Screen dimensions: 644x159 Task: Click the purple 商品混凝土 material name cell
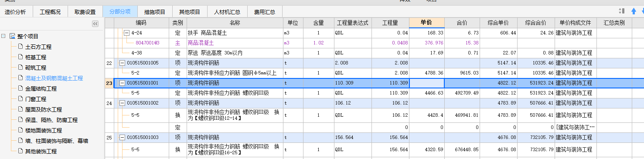click(235, 43)
